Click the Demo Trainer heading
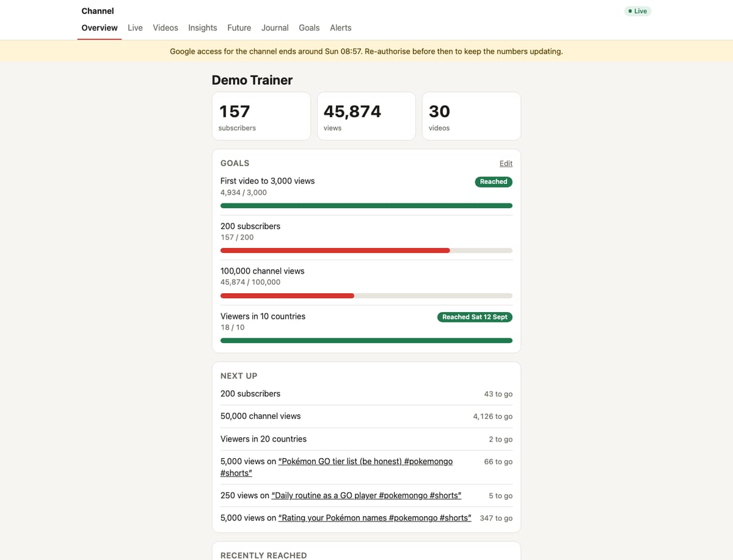Image resolution: width=733 pixels, height=560 pixels. pos(252,80)
